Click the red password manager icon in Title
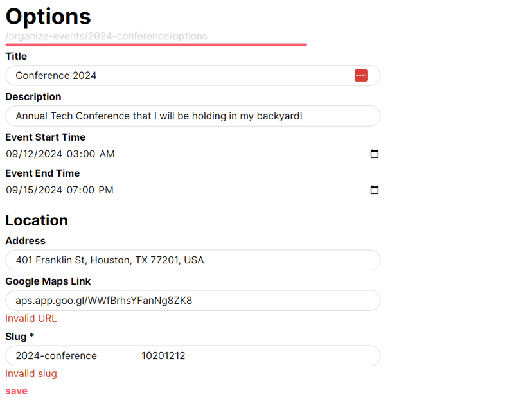 coord(360,76)
